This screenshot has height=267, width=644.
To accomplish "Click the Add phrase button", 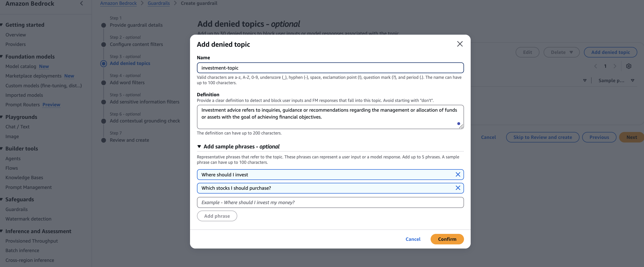I will click(x=217, y=216).
